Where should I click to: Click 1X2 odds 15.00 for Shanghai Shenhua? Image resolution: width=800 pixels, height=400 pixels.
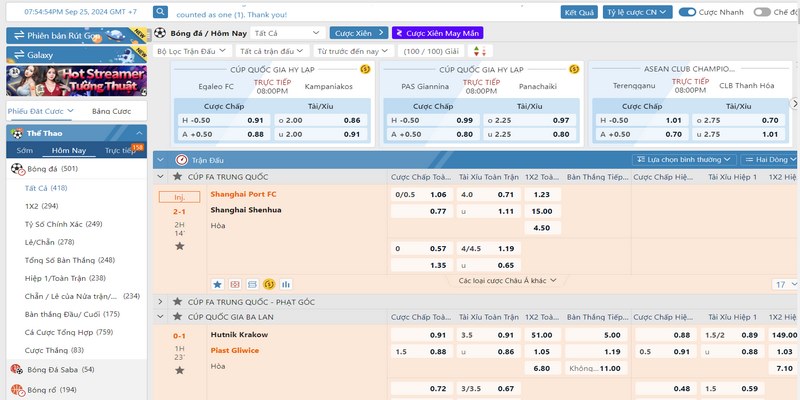coord(542,211)
